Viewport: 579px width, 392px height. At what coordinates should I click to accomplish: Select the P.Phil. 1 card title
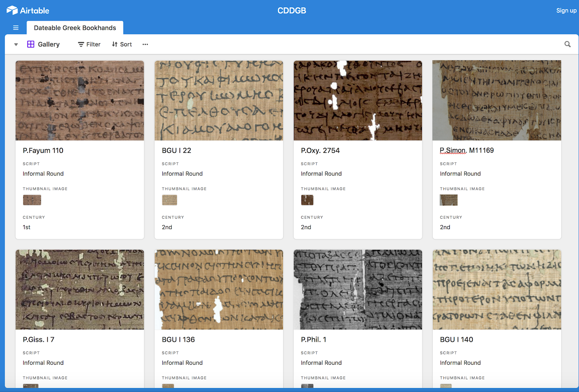pos(314,340)
